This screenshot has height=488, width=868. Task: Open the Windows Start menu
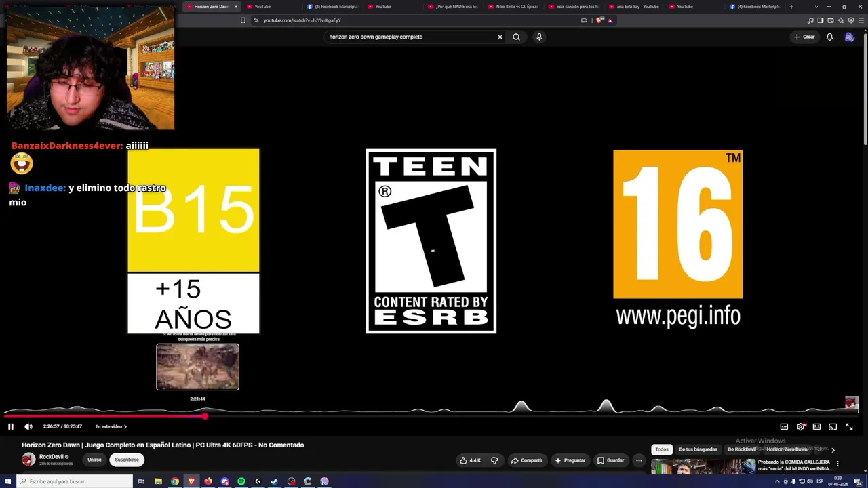tap(7, 481)
